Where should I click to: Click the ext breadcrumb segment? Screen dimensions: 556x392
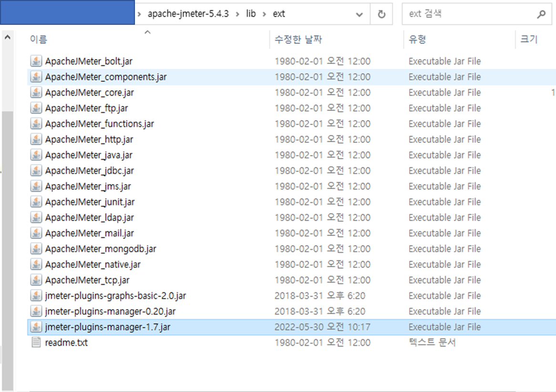click(x=278, y=14)
